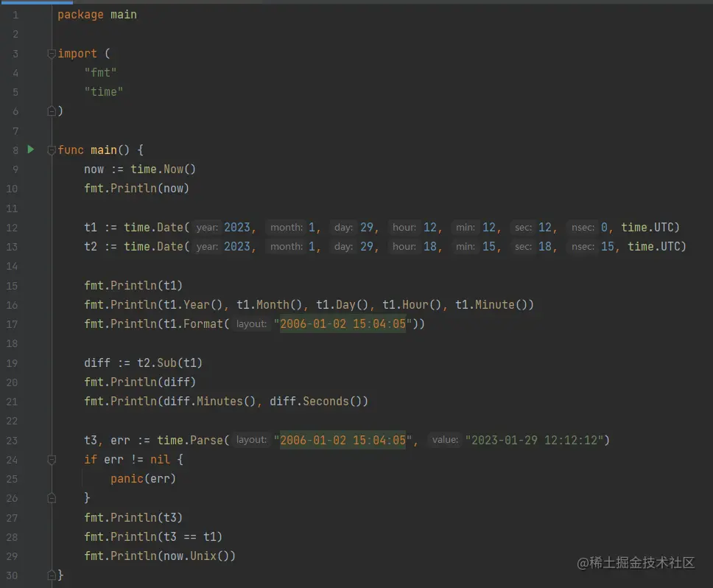Click the 'layout:' hint in the time.Parse call
Image resolution: width=713 pixels, height=588 pixels.
pyautogui.click(x=251, y=440)
